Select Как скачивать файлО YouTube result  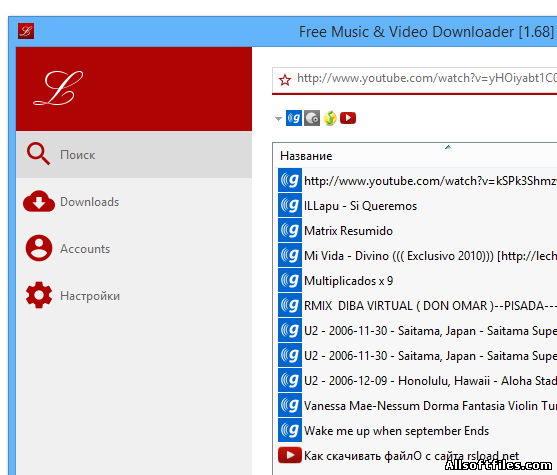tap(417, 455)
